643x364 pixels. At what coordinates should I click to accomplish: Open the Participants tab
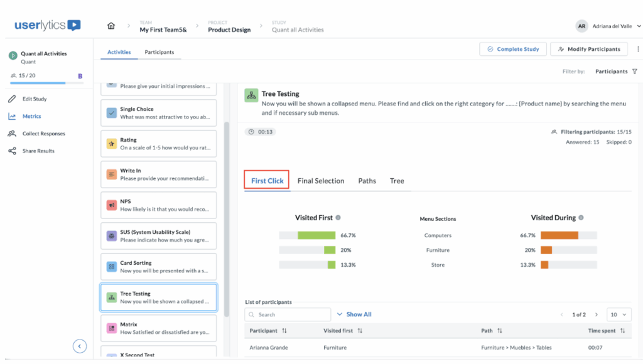pos(158,52)
